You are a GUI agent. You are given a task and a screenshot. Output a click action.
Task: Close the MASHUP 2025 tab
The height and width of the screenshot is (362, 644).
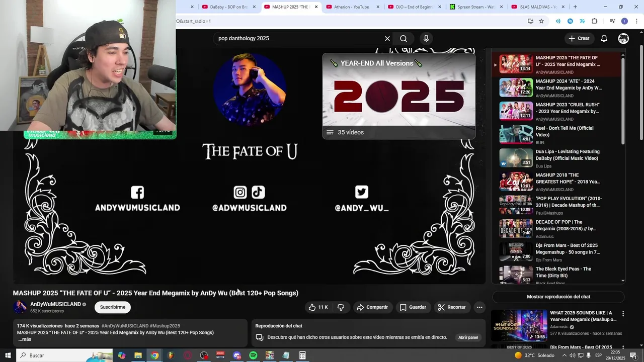coord(316,7)
